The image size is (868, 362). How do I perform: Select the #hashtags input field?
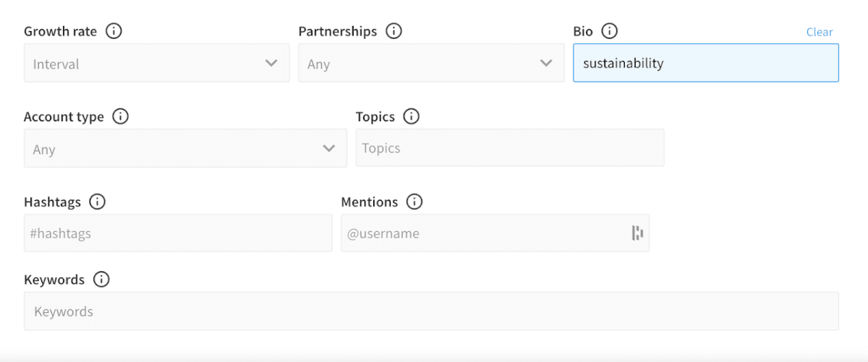click(x=178, y=233)
